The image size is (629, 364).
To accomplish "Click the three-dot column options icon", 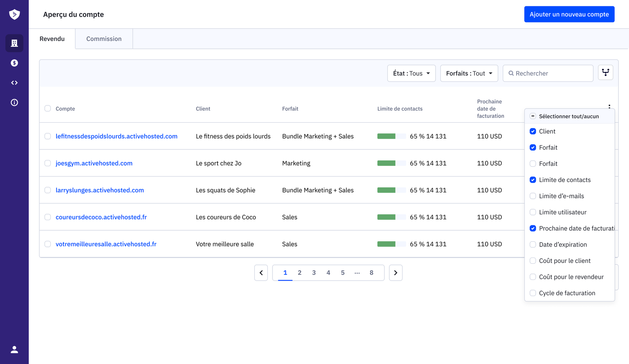I will pos(609,106).
